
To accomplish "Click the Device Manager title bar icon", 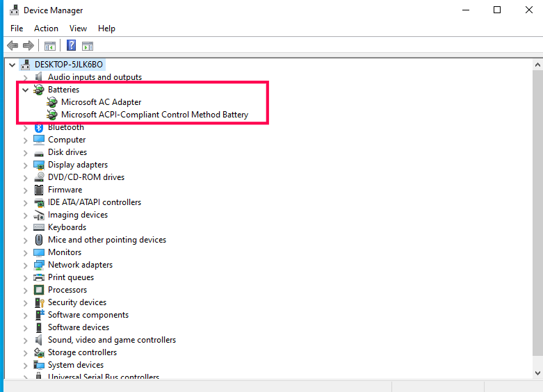I will (14, 10).
